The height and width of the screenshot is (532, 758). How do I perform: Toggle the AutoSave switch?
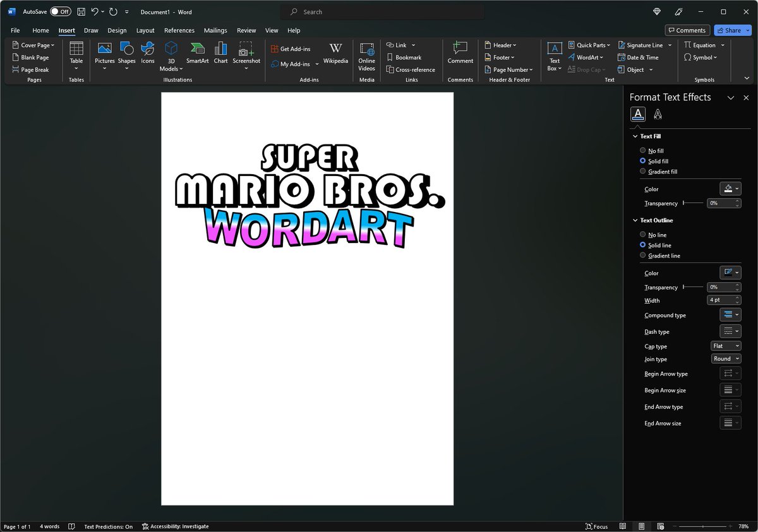coord(61,12)
